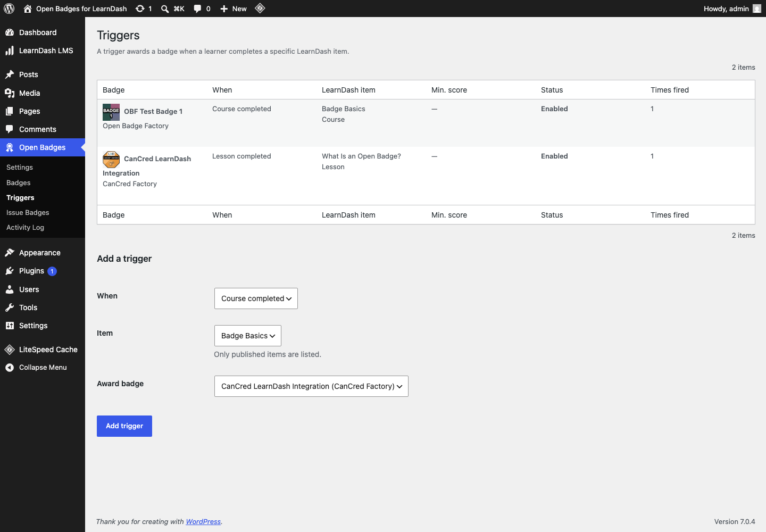Click the 'Badge Basics' table cell text
The width and height of the screenshot is (766, 532).
point(344,109)
